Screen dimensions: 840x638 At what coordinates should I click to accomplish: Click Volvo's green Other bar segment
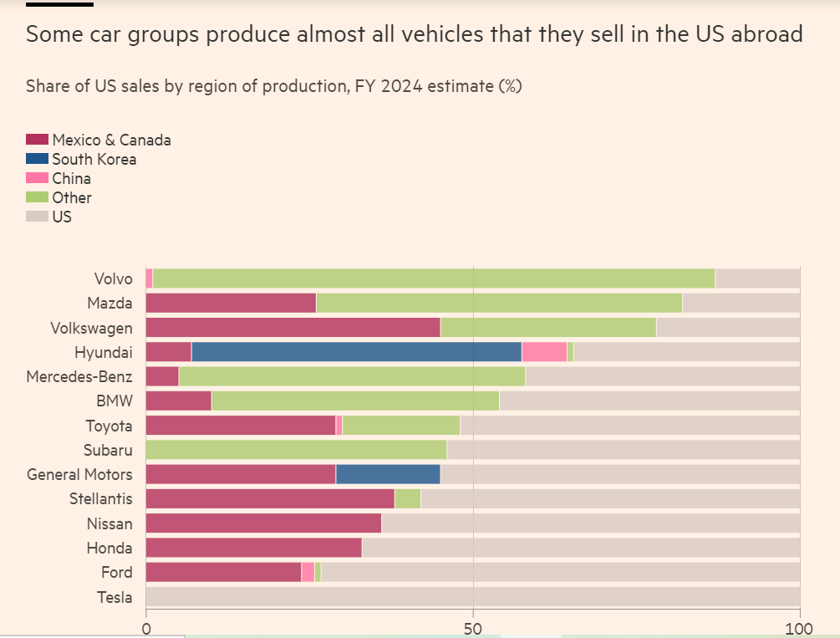pos(434,278)
